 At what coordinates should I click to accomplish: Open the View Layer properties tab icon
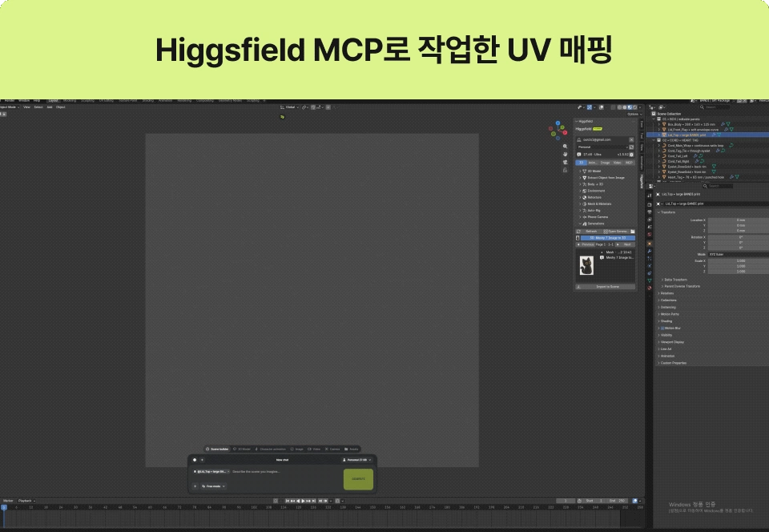pyautogui.click(x=650, y=220)
